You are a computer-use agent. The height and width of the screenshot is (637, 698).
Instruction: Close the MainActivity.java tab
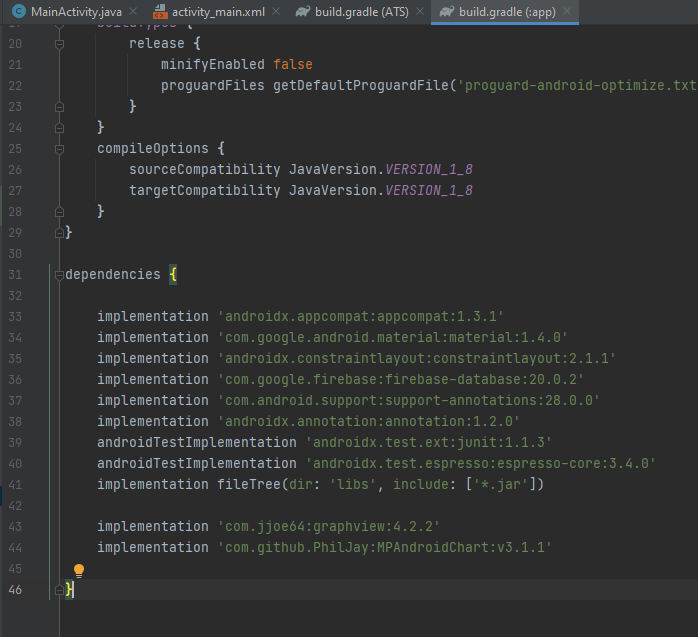133,11
